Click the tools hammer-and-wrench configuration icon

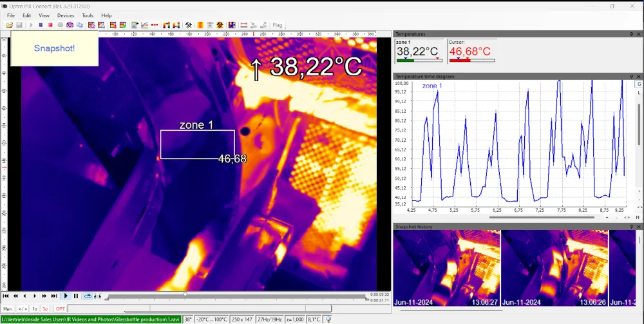coord(188,25)
